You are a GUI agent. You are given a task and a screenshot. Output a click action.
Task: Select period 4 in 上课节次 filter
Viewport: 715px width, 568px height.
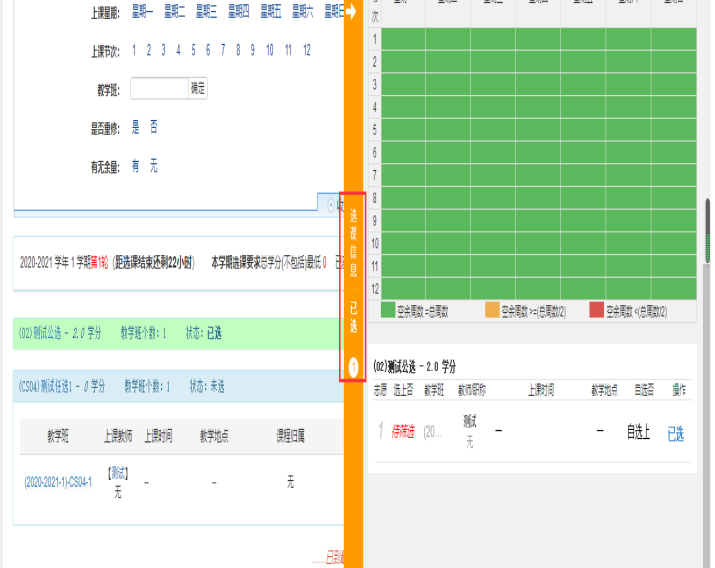(178, 50)
